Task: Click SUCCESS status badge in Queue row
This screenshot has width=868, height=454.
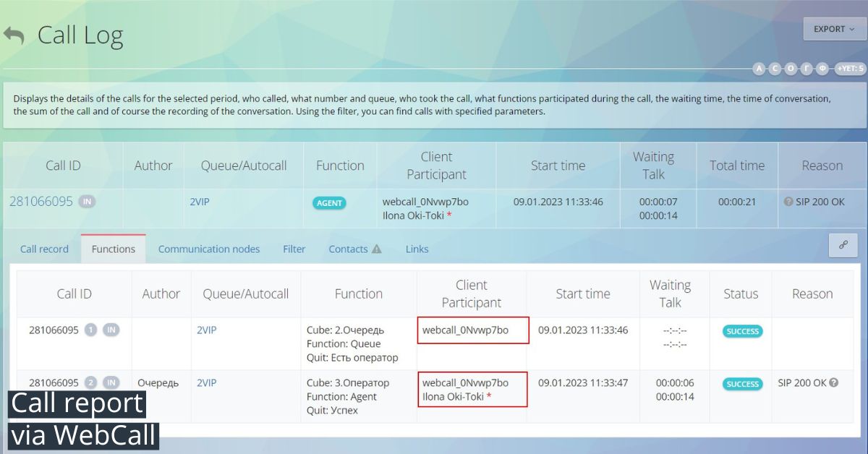Action: [742, 331]
